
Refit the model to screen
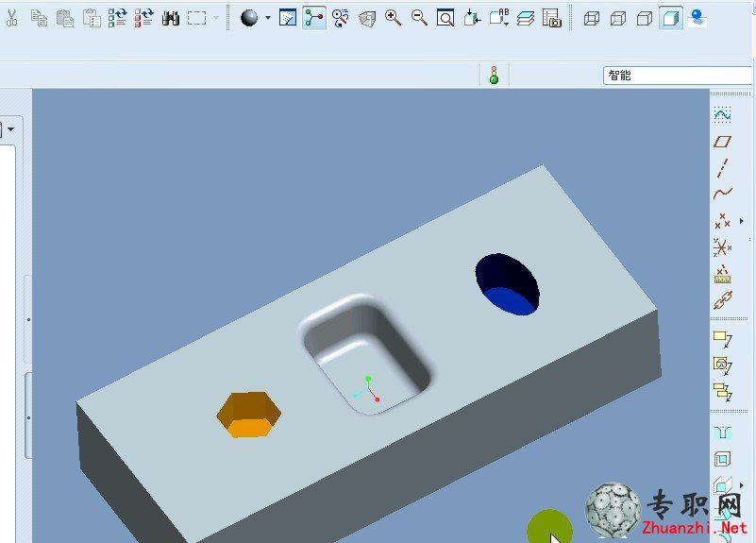[x=445, y=18]
